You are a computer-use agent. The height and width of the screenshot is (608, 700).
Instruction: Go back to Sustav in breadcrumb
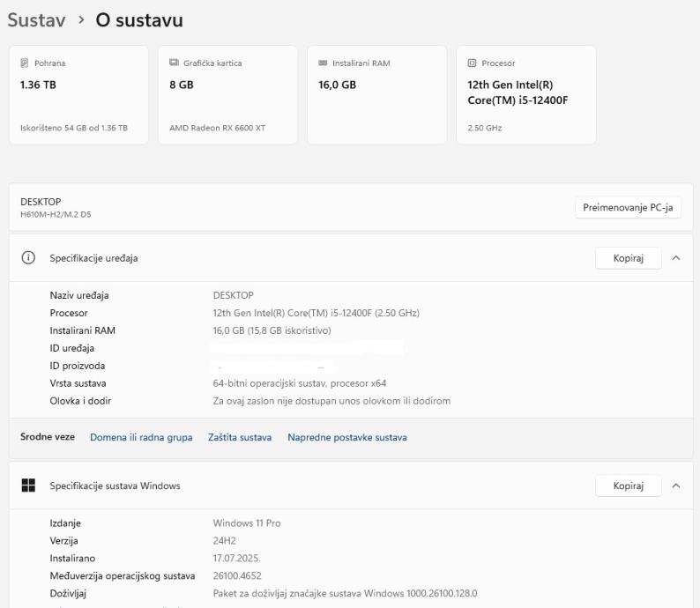click(x=36, y=19)
